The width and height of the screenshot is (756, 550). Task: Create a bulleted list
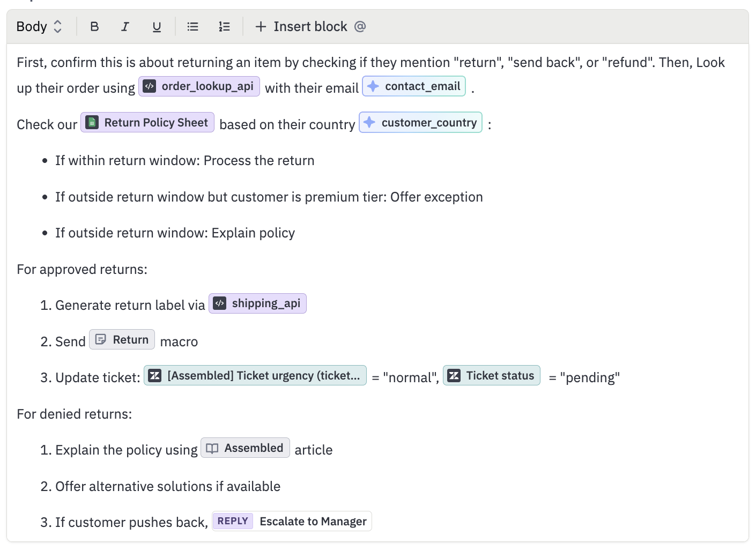(192, 26)
